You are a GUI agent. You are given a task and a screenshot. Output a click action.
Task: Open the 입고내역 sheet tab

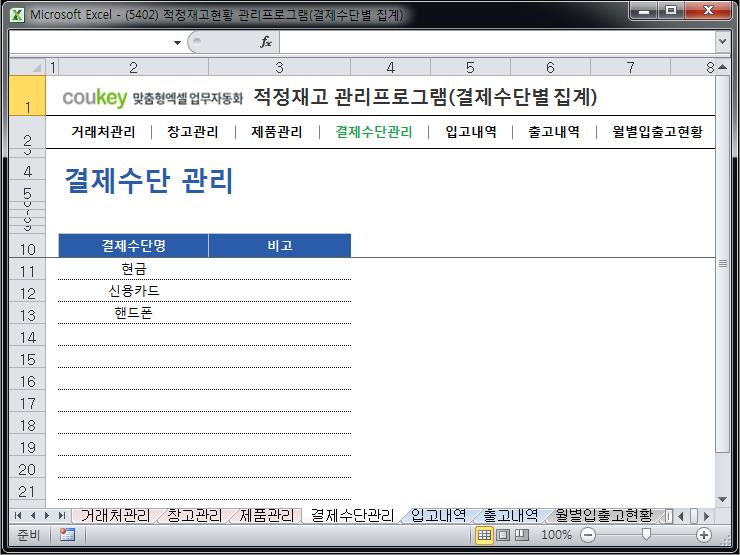[438, 516]
